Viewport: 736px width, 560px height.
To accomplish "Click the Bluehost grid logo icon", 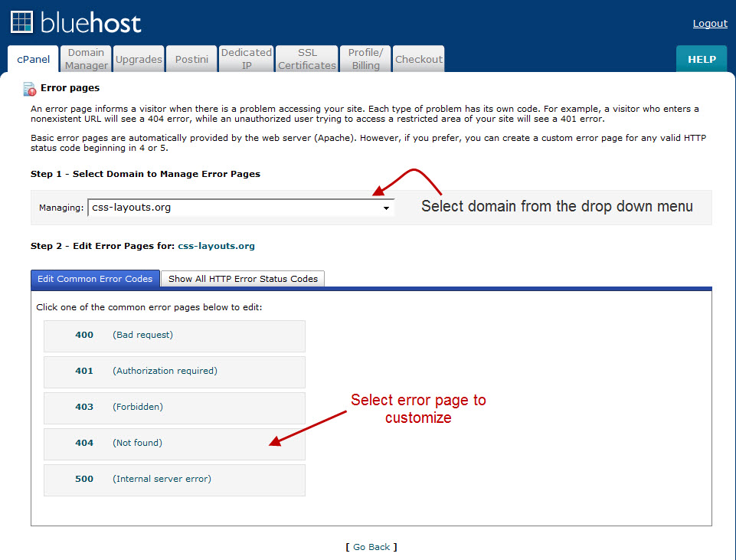I will point(21,22).
